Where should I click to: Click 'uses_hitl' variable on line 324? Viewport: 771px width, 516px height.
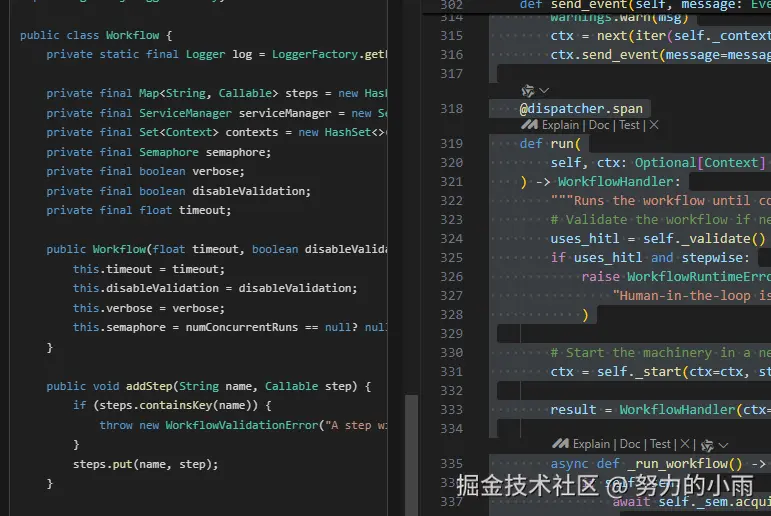pos(585,239)
